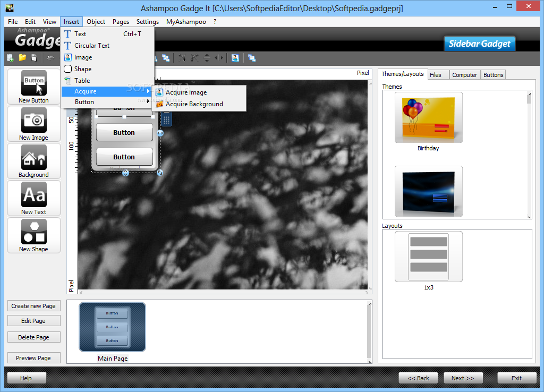Screen dimensions: 544x392
Task: Choose Table in the Insert menu
Action: (107, 81)
